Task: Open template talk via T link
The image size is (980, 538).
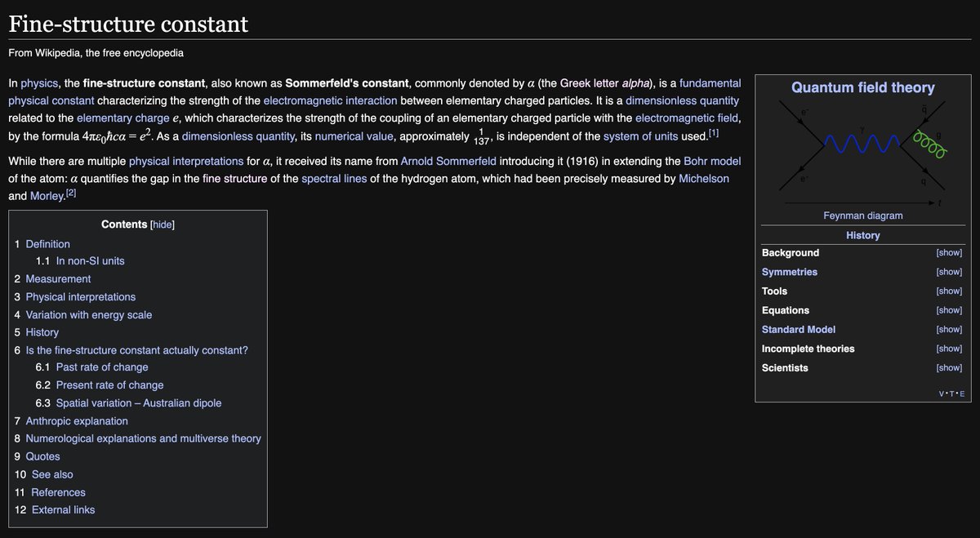Action: click(x=953, y=394)
